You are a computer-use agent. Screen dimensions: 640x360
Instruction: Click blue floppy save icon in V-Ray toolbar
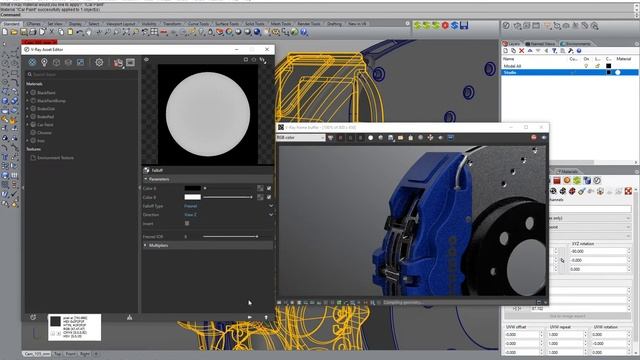click(x=464, y=25)
